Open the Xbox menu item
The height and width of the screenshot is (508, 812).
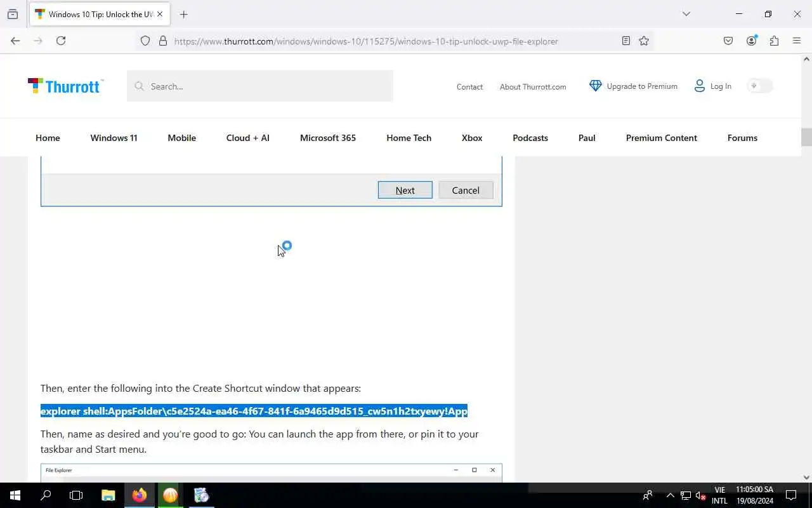click(x=472, y=138)
